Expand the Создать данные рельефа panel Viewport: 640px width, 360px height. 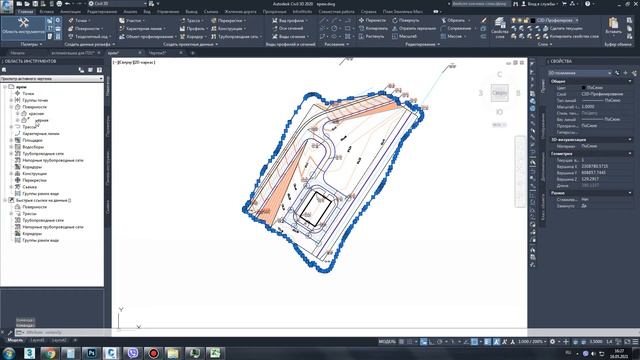pos(90,44)
